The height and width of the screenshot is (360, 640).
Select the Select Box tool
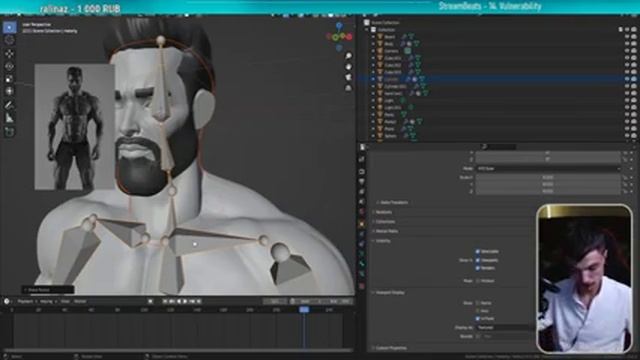pyautogui.click(x=9, y=27)
